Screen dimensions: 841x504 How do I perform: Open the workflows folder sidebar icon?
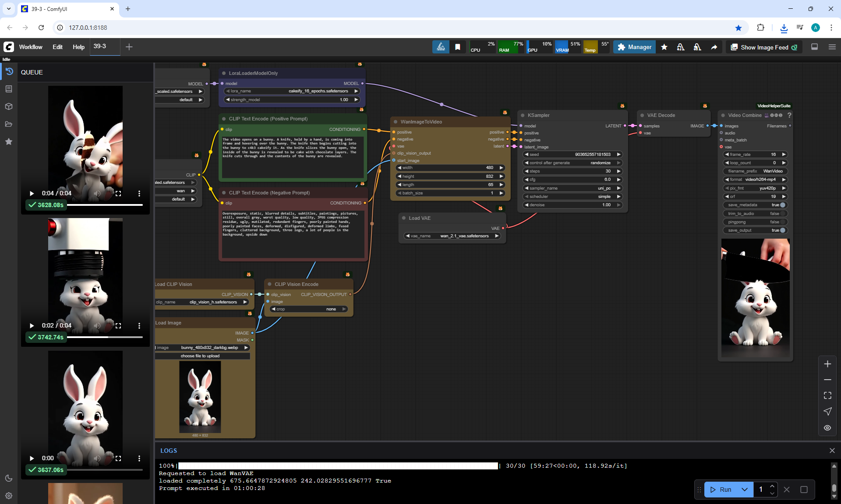point(9,124)
